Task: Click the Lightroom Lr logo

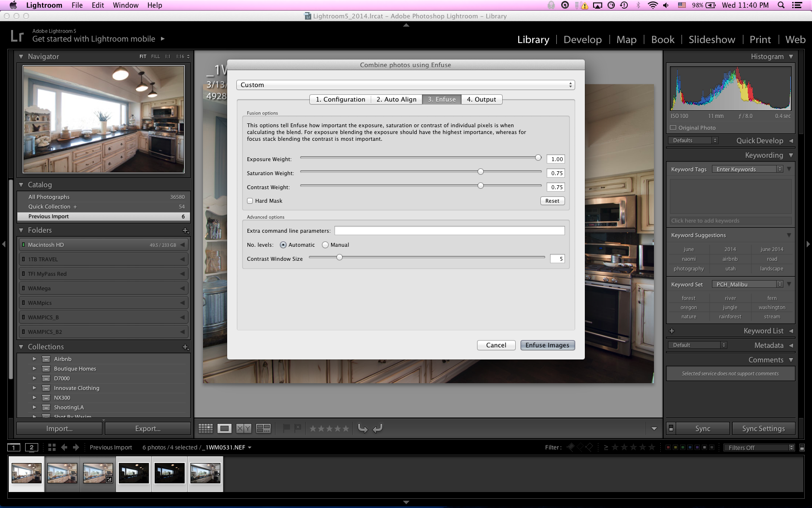Action: (17, 36)
